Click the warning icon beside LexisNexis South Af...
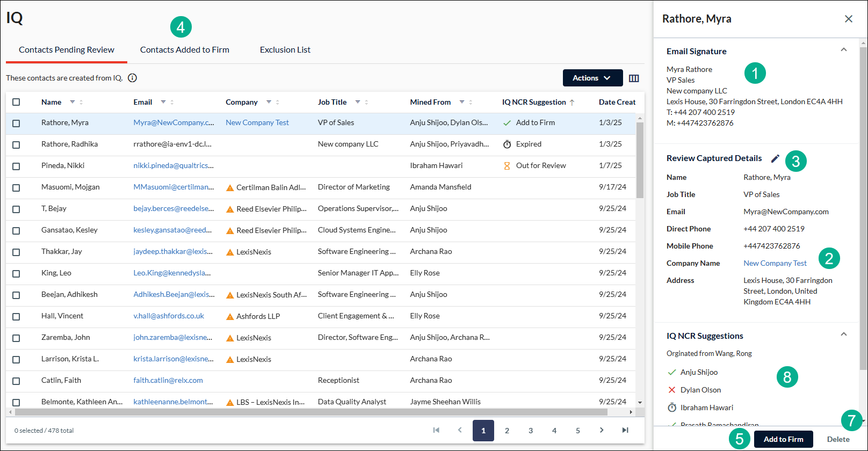The height and width of the screenshot is (451, 868). pos(230,295)
